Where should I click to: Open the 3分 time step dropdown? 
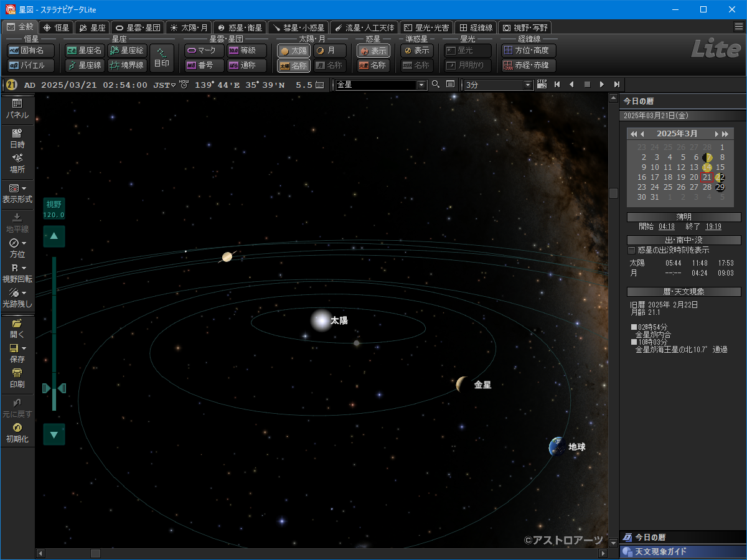pyautogui.click(x=529, y=85)
